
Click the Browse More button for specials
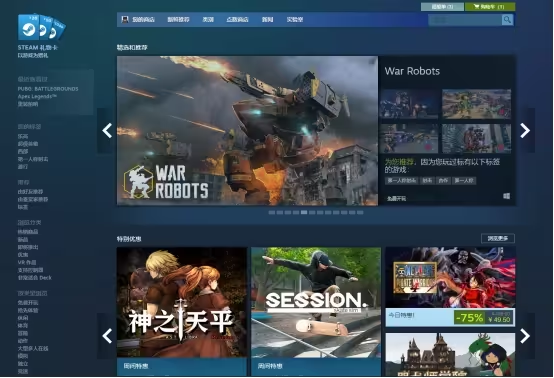point(498,238)
